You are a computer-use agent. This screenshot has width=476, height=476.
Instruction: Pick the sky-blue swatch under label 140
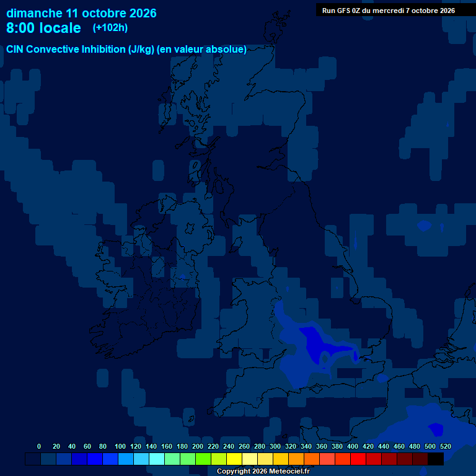pyautogui.click(x=141, y=459)
